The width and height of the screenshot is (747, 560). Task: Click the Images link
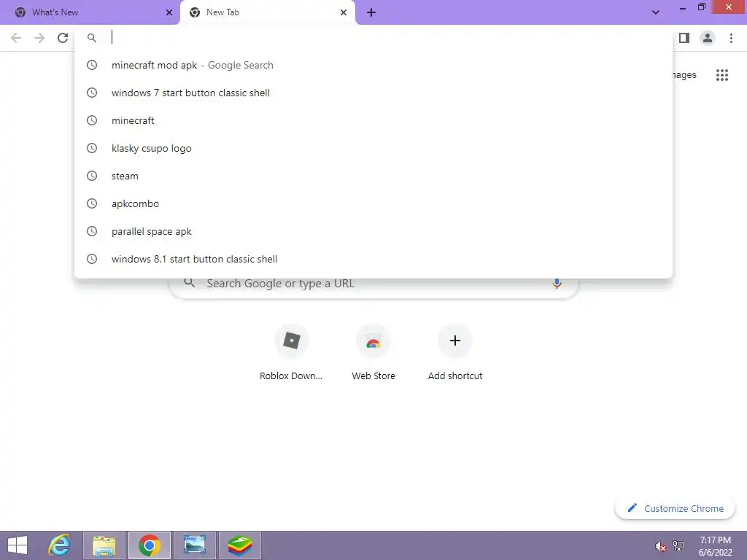[684, 75]
